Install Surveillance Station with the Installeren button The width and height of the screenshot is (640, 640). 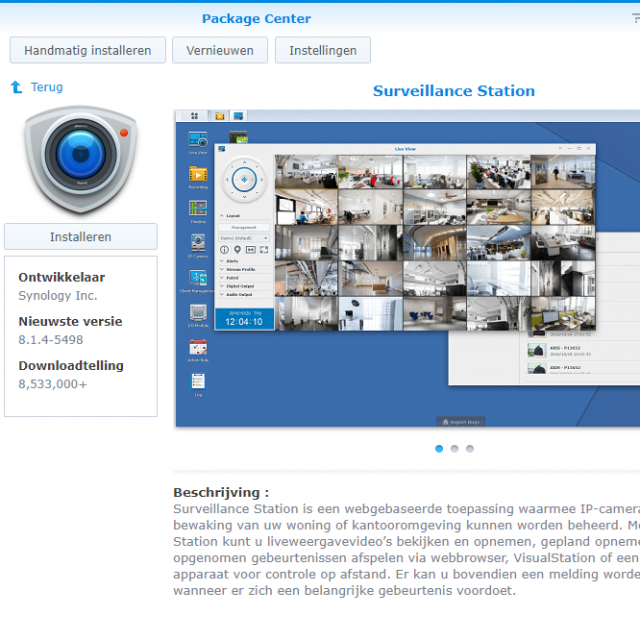pos(81,236)
